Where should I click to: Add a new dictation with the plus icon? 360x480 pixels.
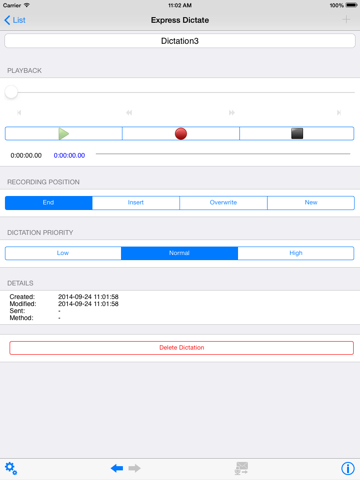pyautogui.click(x=346, y=20)
